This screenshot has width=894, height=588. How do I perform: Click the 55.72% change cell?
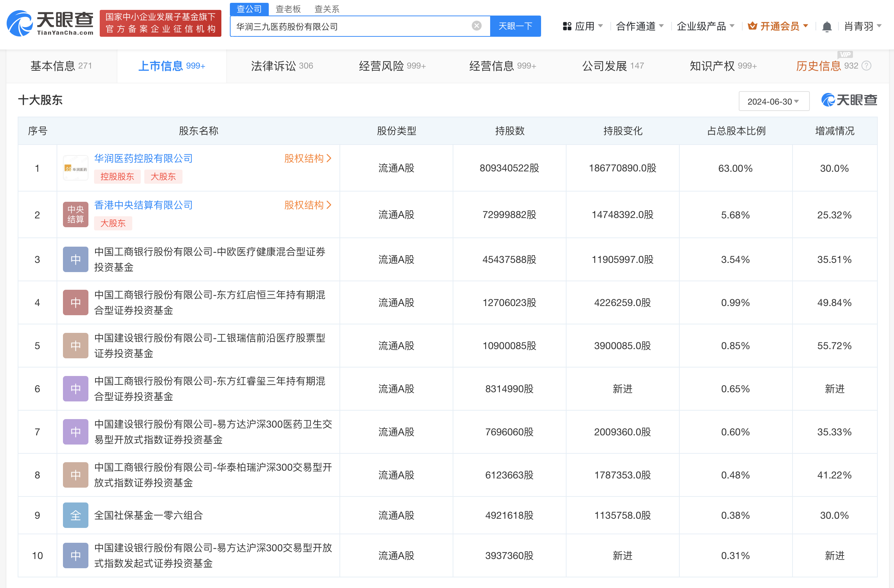834,346
